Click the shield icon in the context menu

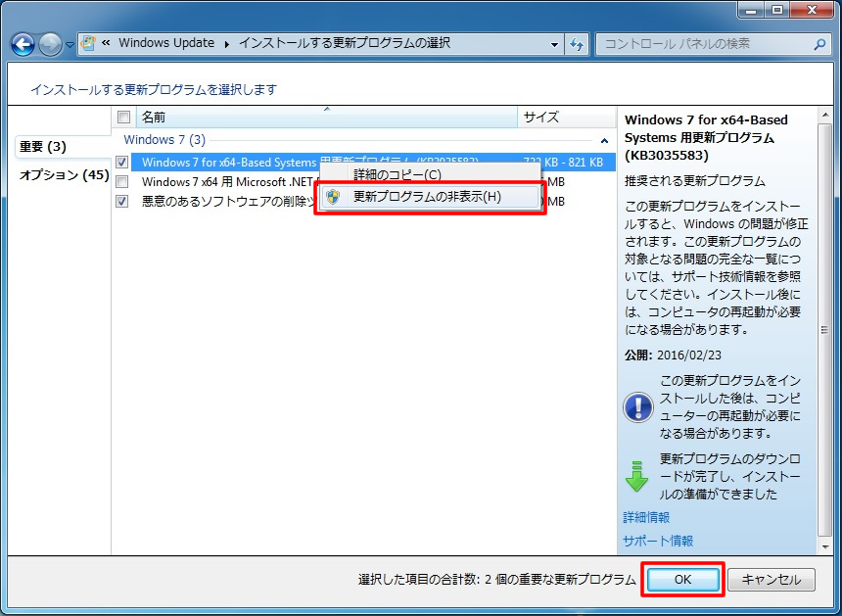point(333,197)
